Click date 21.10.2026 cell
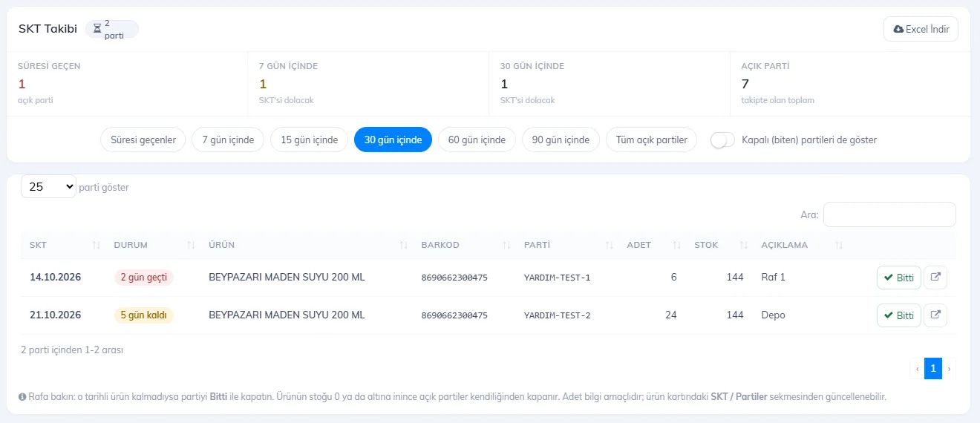Image resolution: width=980 pixels, height=423 pixels. click(x=56, y=315)
